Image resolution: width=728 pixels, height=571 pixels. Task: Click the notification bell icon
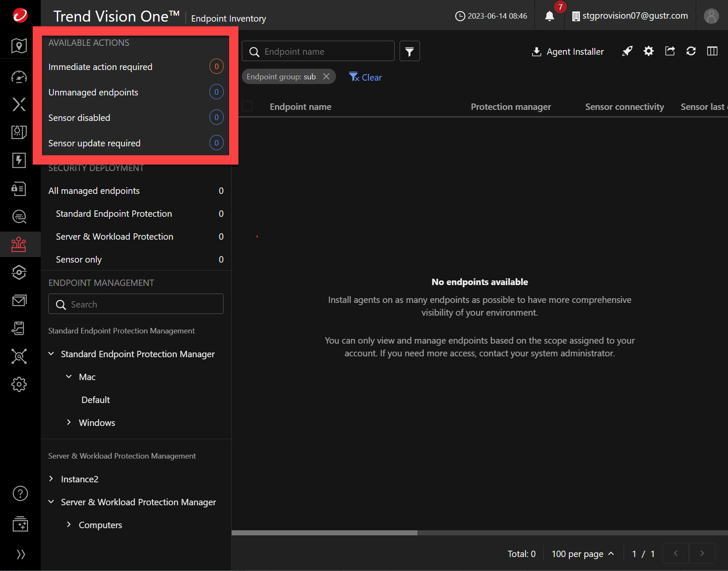click(549, 16)
